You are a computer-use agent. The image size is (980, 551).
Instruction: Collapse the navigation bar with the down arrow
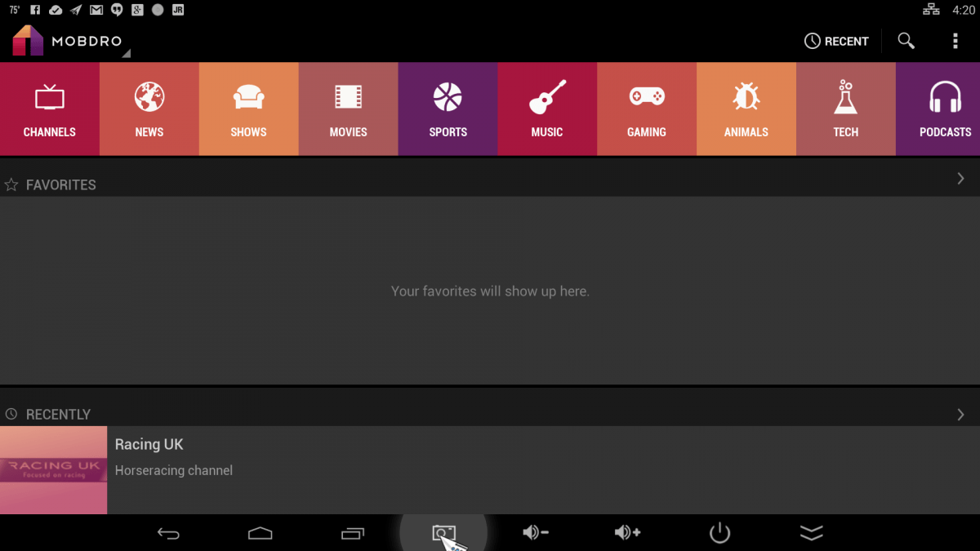[x=811, y=532]
